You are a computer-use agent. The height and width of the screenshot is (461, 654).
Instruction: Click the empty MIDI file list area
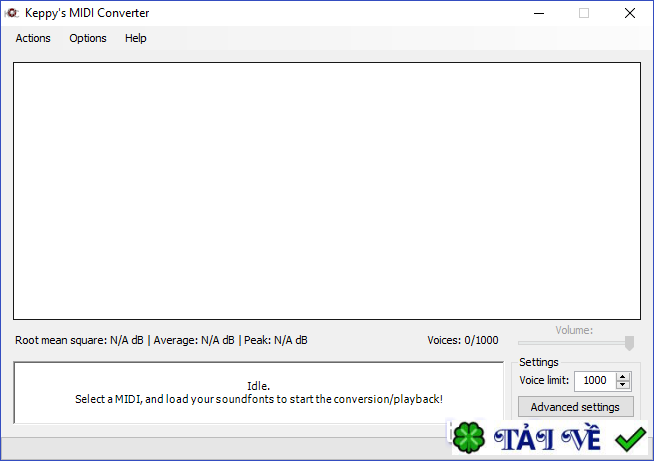click(x=327, y=191)
